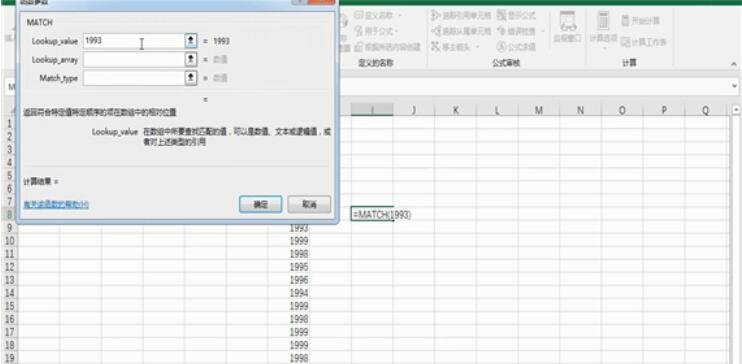Select row 9 header
The image size is (742, 364).
[9, 228]
